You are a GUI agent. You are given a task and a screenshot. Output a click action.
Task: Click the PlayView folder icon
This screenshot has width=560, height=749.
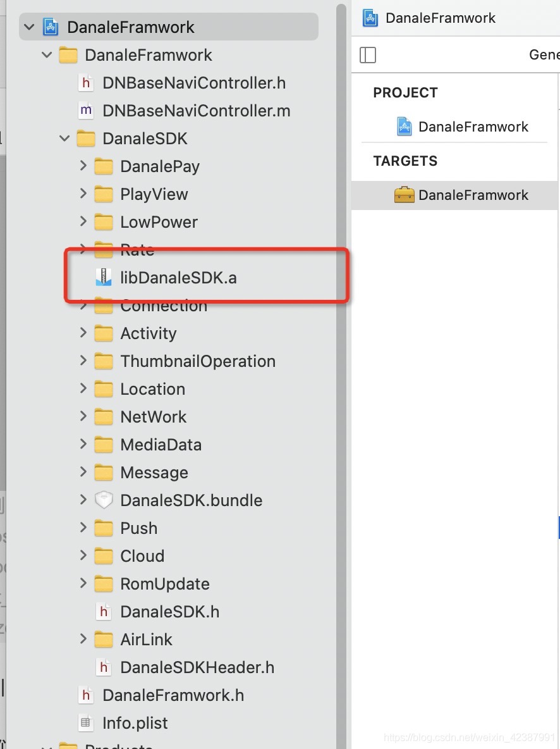pos(104,194)
